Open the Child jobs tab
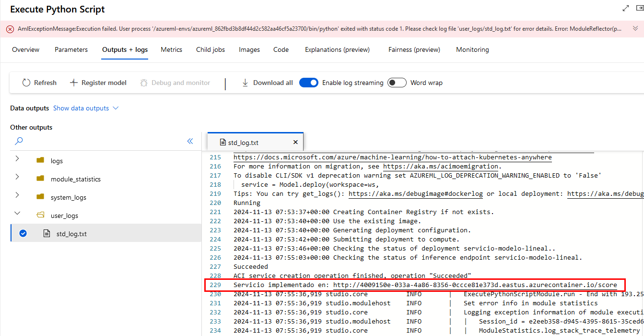 (211, 50)
